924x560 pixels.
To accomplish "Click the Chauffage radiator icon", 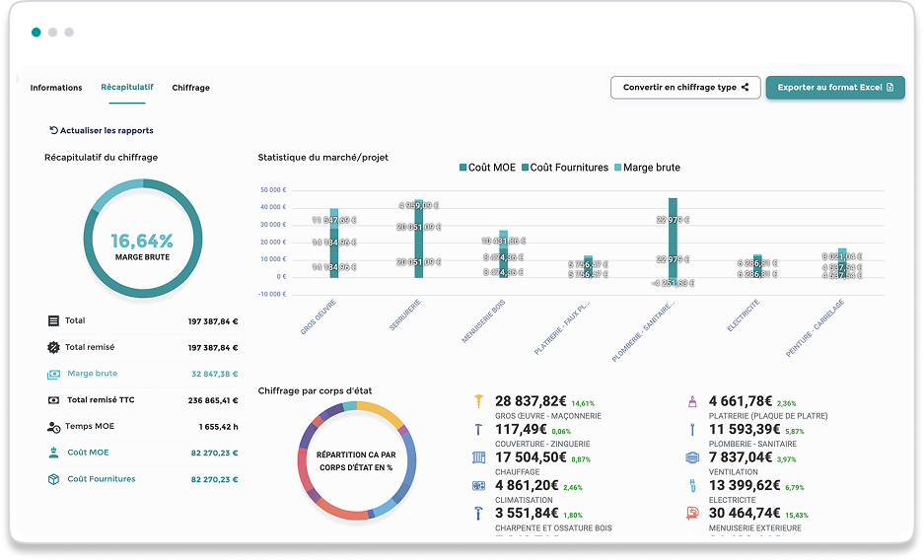I will click(478, 457).
